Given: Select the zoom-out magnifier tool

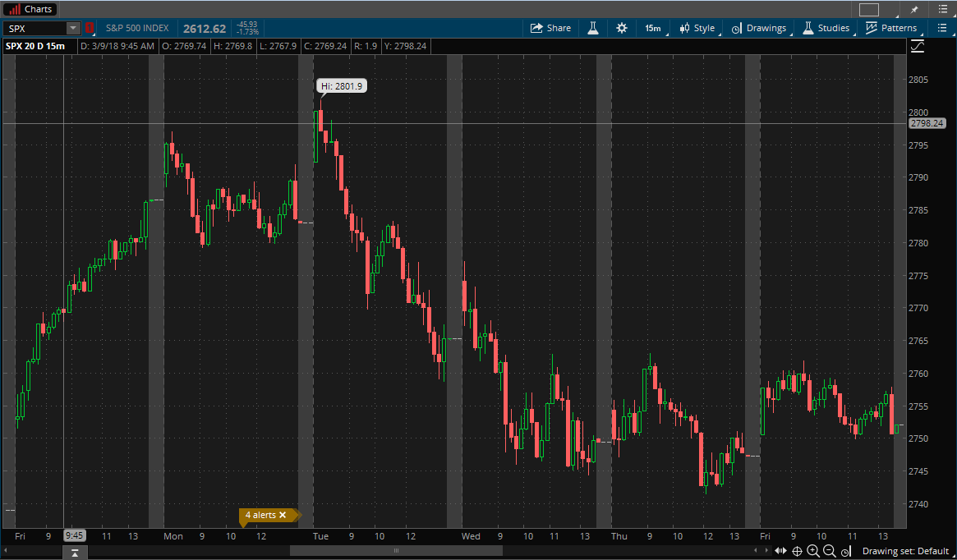Looking at the screenshot, I should pyautogui.click(x=830, y=551).
